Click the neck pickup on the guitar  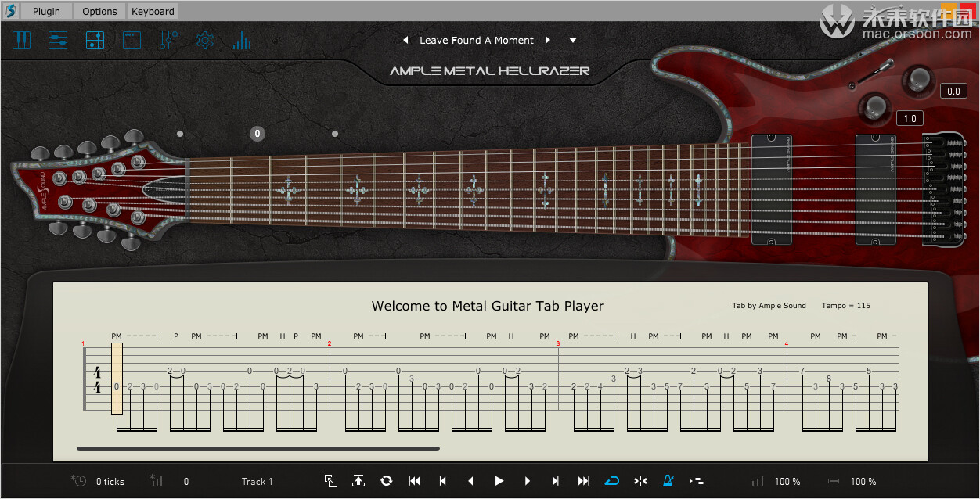coord(772,189)
